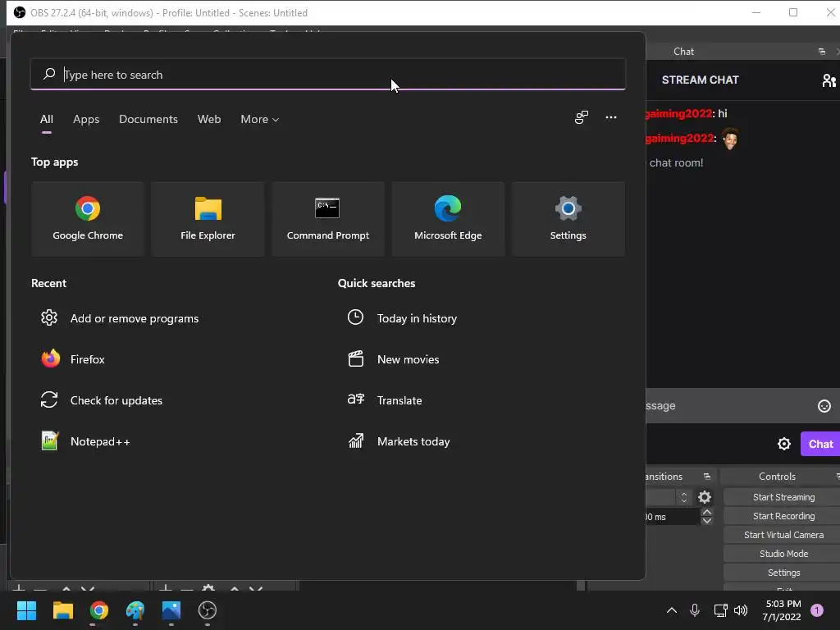Open Translate quick search
This screenshot has height=630, width=840.
click(385, 400)
